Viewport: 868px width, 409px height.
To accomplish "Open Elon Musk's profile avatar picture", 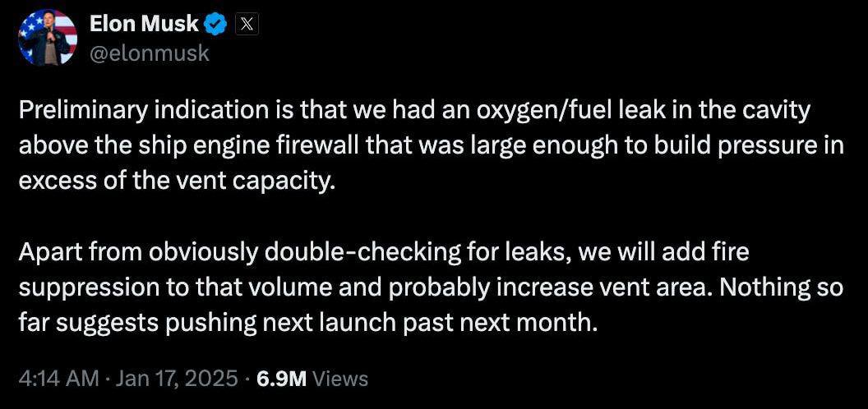I will point(47,38).
